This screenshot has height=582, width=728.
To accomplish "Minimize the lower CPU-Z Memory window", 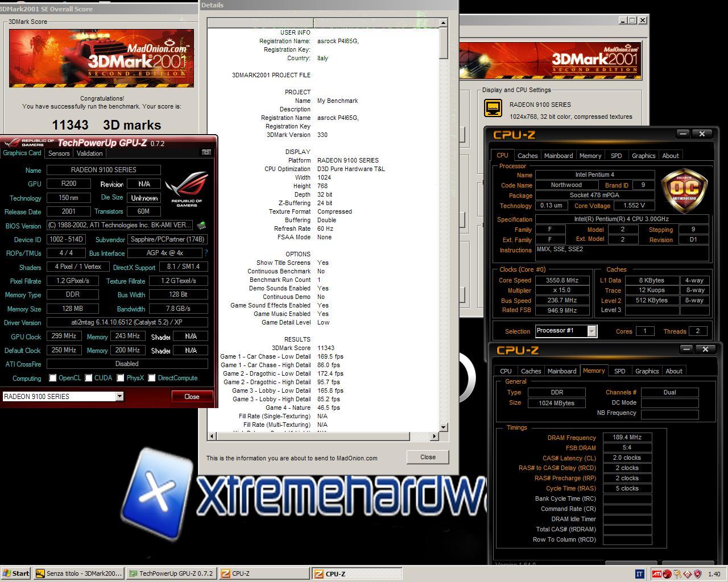I will [686, 349].
